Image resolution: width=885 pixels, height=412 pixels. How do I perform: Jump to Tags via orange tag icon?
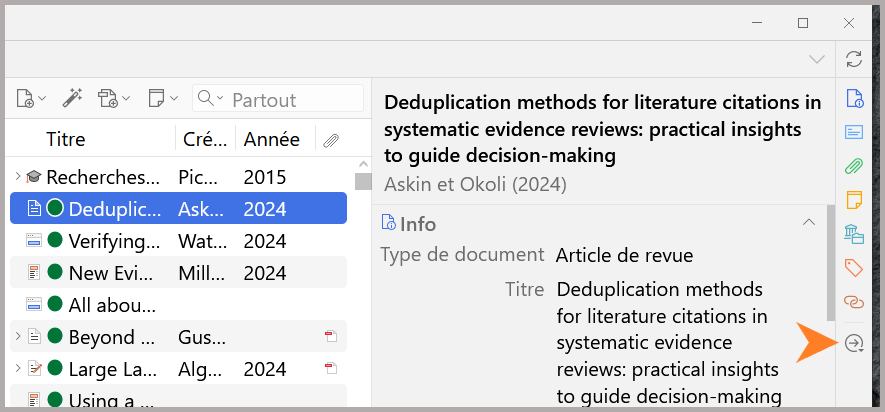coord(854,267)
